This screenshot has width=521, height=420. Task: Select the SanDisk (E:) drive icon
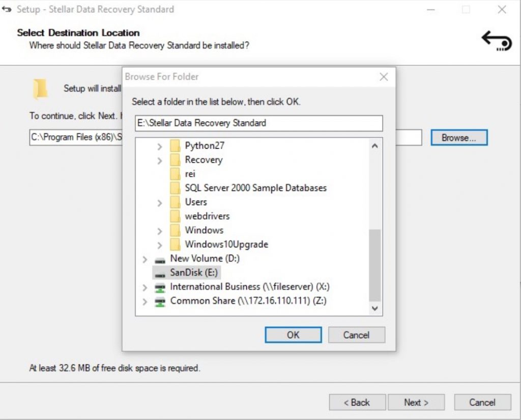click(x=160, y=273)
